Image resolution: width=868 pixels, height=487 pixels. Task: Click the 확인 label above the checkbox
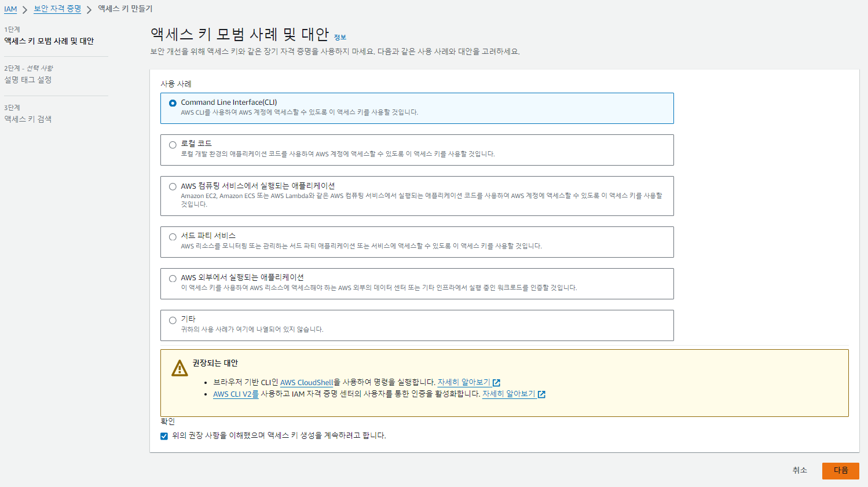[167, 422]
